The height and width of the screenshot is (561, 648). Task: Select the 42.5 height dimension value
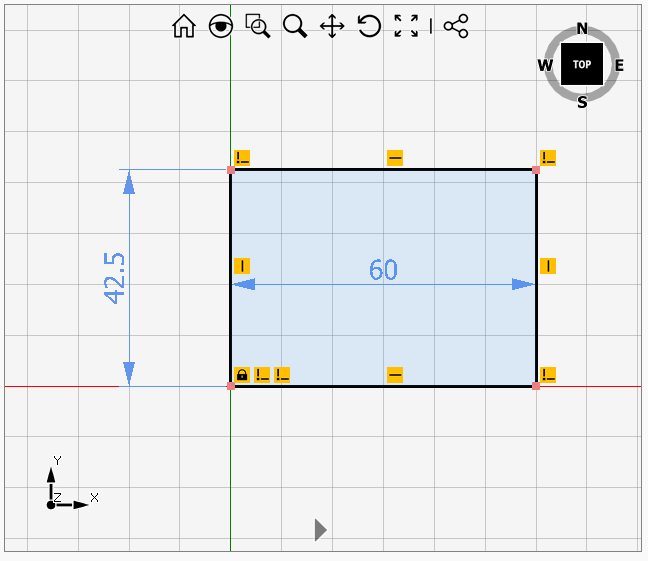point(114,277)
